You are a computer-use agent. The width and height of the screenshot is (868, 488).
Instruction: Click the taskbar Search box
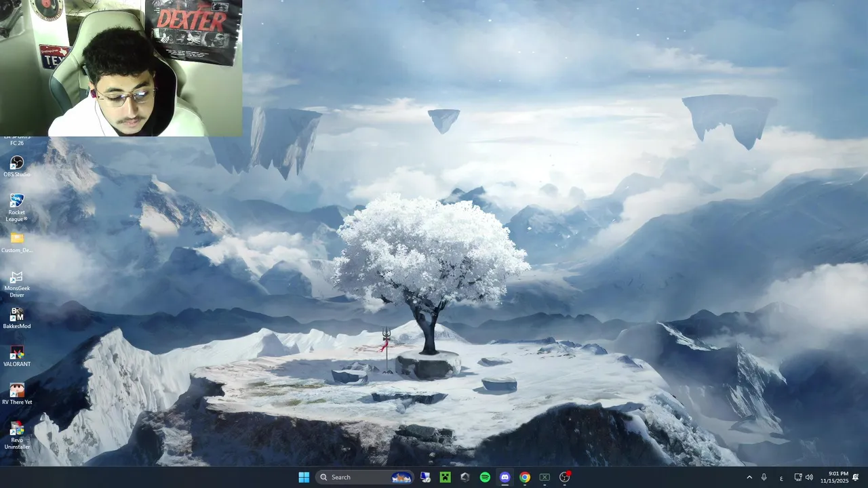(365, 477)
